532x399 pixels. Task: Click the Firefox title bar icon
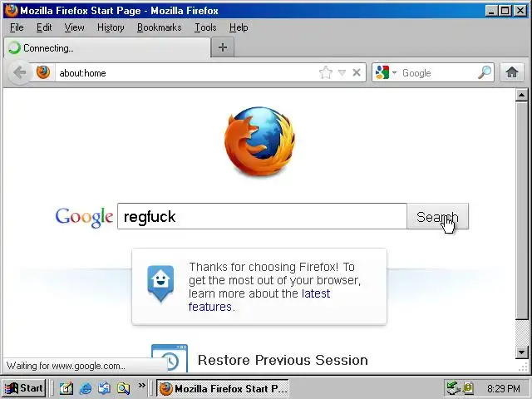pyautogui.click(x=11, y=11)
